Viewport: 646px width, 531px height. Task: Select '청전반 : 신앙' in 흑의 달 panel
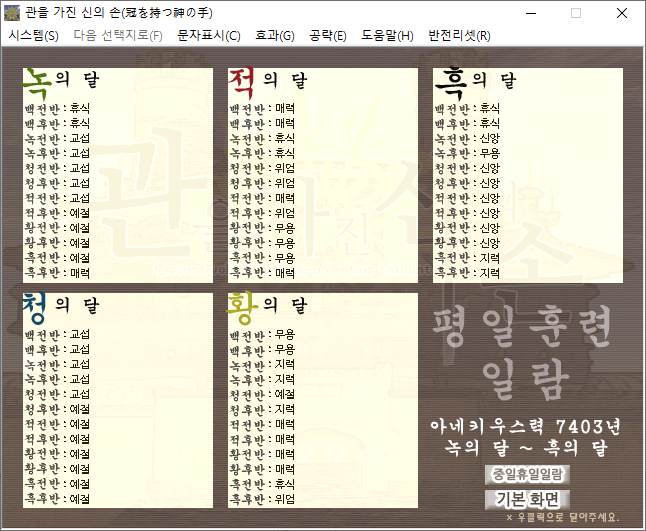point(467,168)
